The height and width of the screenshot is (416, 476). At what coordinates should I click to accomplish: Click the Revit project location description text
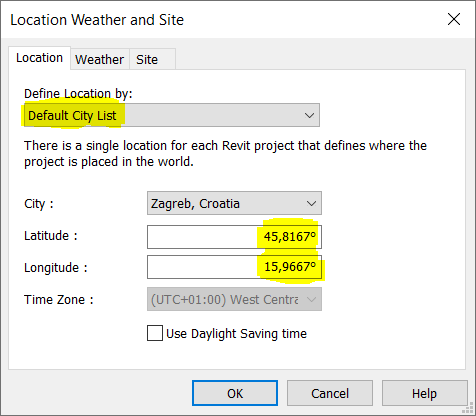(225, 154)
